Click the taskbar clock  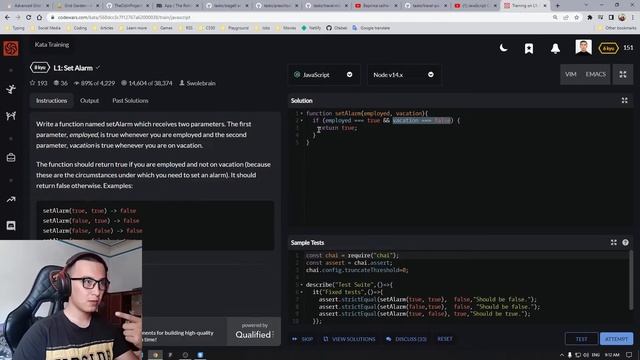[x=612, y=355]
